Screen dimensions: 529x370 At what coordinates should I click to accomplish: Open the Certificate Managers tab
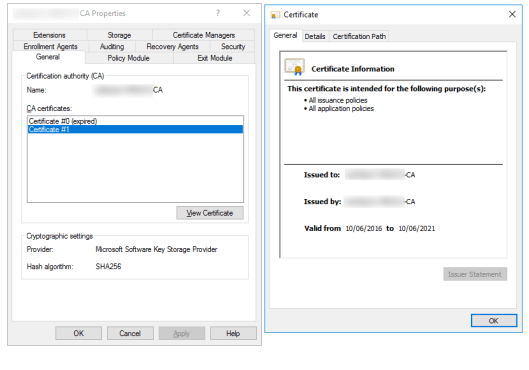tap(203, 35)
